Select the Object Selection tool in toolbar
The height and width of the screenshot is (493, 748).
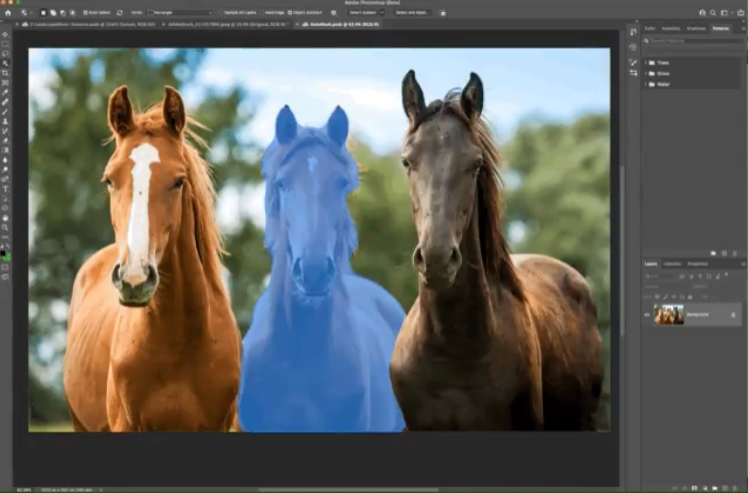[x=5, y=63]
